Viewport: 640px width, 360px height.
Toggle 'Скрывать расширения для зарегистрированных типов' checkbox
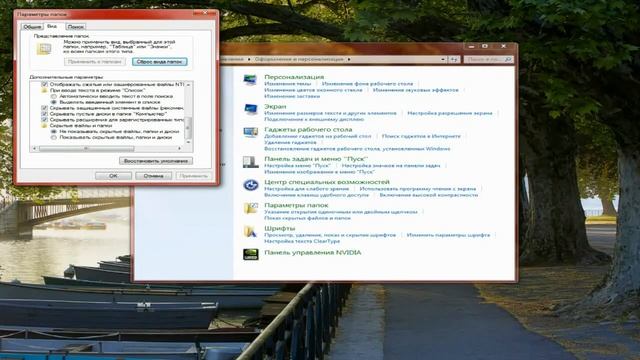point(44,120)
